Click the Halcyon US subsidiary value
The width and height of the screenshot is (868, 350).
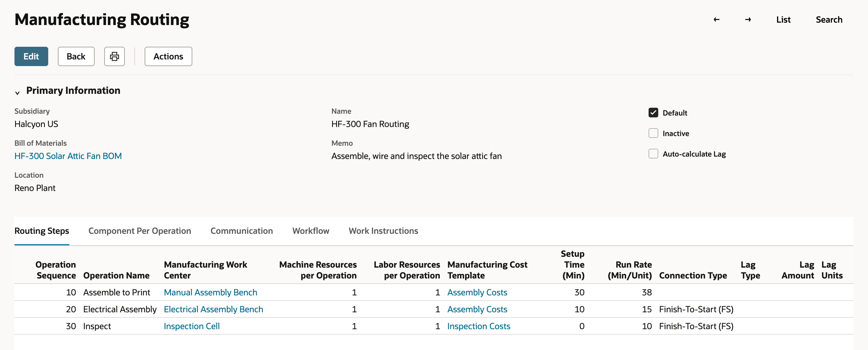coord(36,124)
